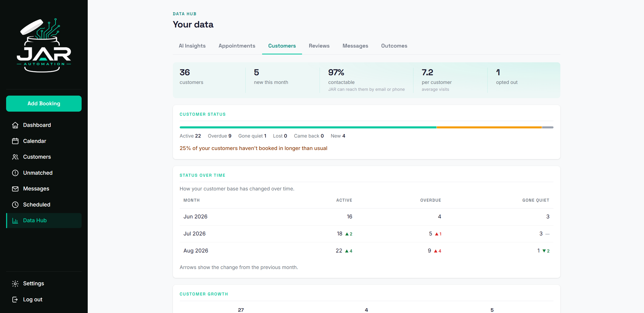Click the Messages envelope icon in sidebar
Viewport: 644px width, 313px height.
click(15, 189)
